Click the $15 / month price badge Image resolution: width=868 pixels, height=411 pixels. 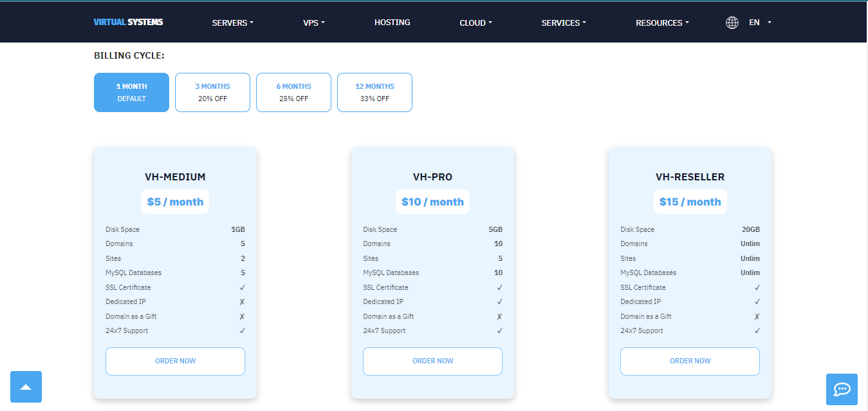690,202
